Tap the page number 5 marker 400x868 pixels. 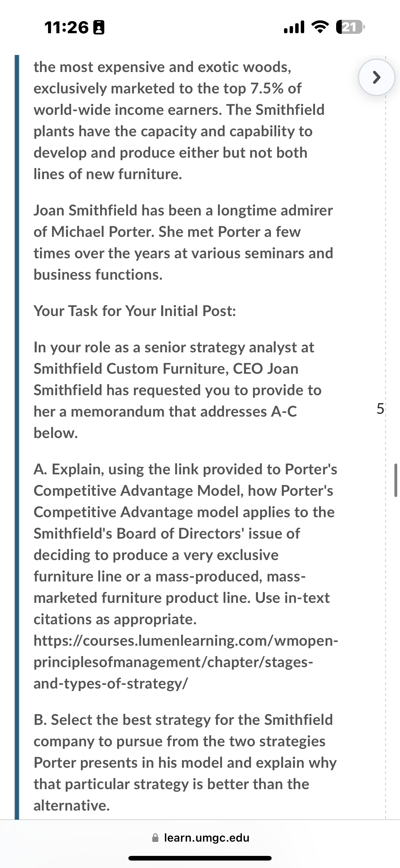pos(380,409)
